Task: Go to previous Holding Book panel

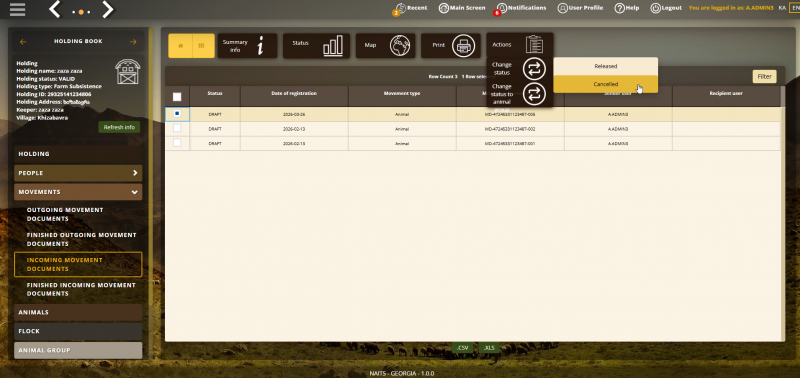Action: [22, 42]
